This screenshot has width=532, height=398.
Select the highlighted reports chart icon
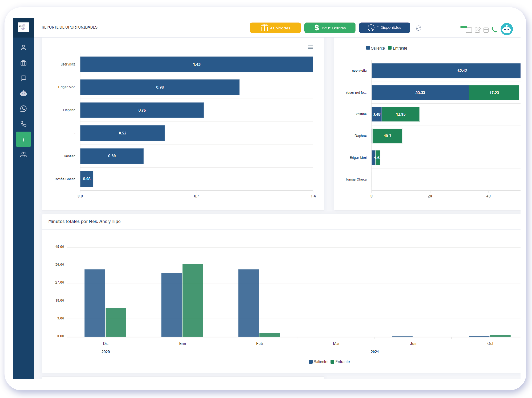23,139
